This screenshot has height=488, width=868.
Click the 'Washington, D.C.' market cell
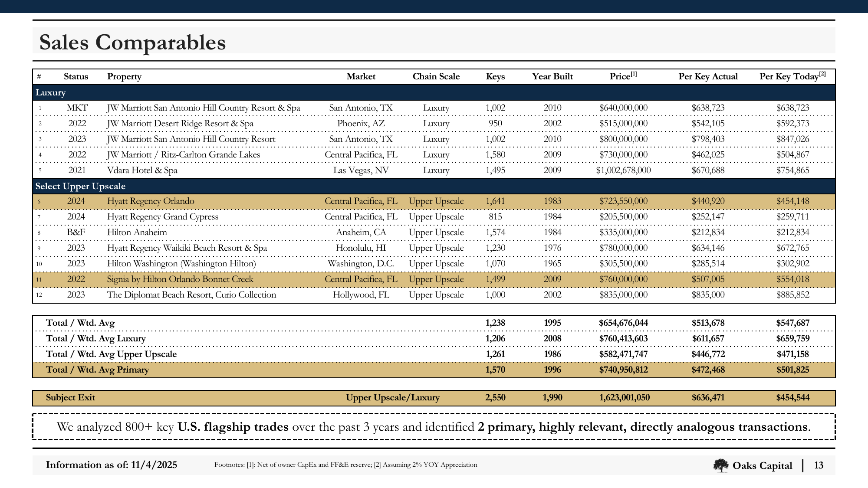[361, 263]
